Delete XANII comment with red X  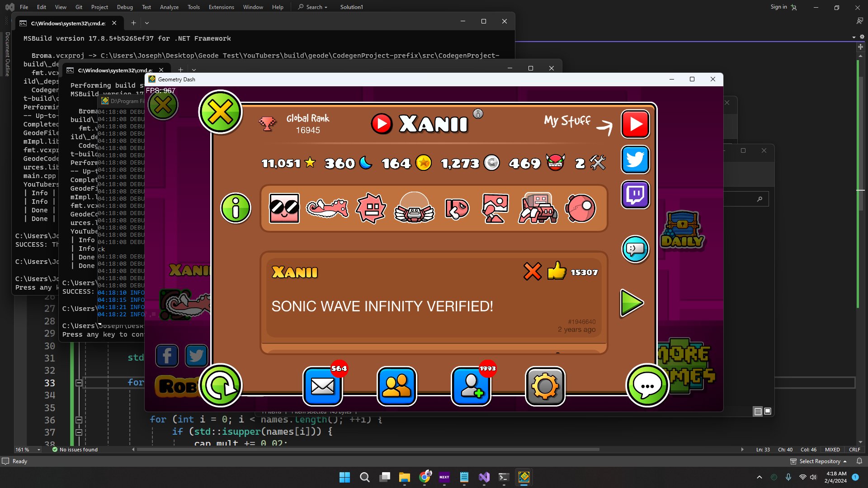(532, 272)
